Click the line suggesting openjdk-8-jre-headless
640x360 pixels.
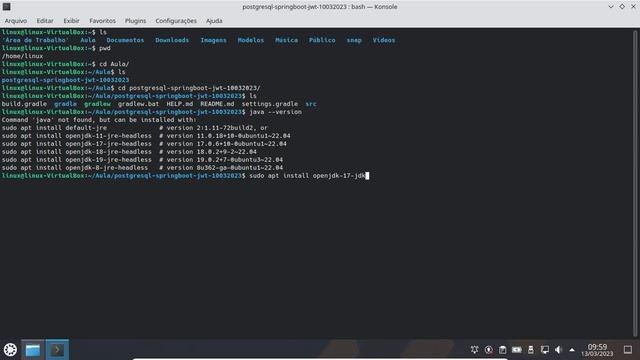click(x=142, y=167)
